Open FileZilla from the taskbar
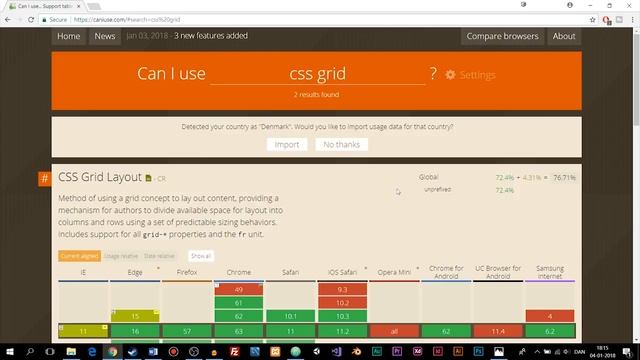 pyautogui.click(x=234, y=351)
